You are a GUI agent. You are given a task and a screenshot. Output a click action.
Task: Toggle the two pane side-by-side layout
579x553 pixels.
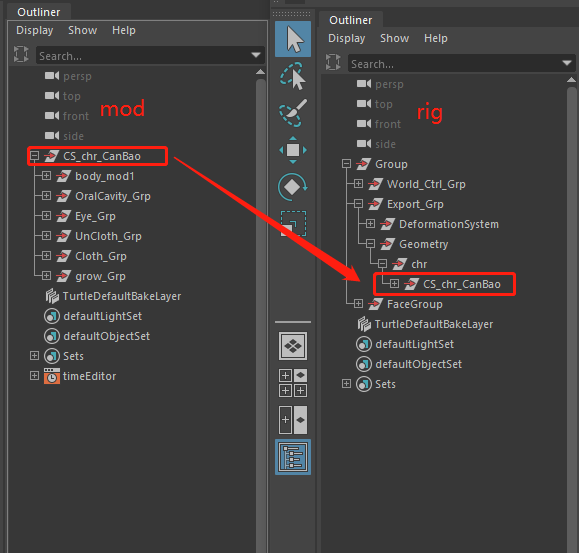tap(293, 420)
